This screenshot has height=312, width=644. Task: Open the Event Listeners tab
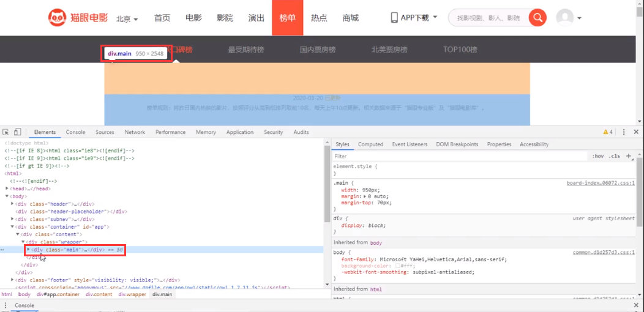[410, 144]
